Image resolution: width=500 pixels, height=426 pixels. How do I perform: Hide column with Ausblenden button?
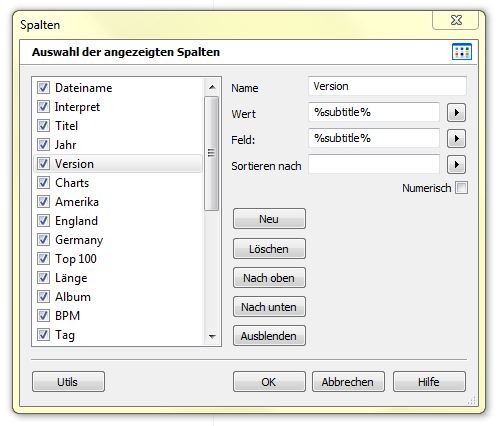269,336
